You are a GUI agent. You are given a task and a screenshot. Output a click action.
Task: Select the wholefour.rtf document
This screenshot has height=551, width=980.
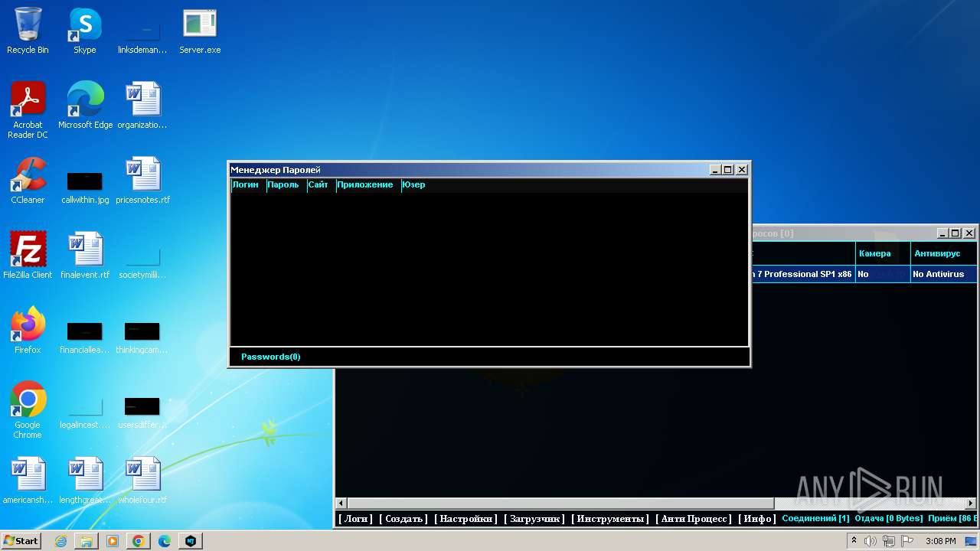coord(142,481)
